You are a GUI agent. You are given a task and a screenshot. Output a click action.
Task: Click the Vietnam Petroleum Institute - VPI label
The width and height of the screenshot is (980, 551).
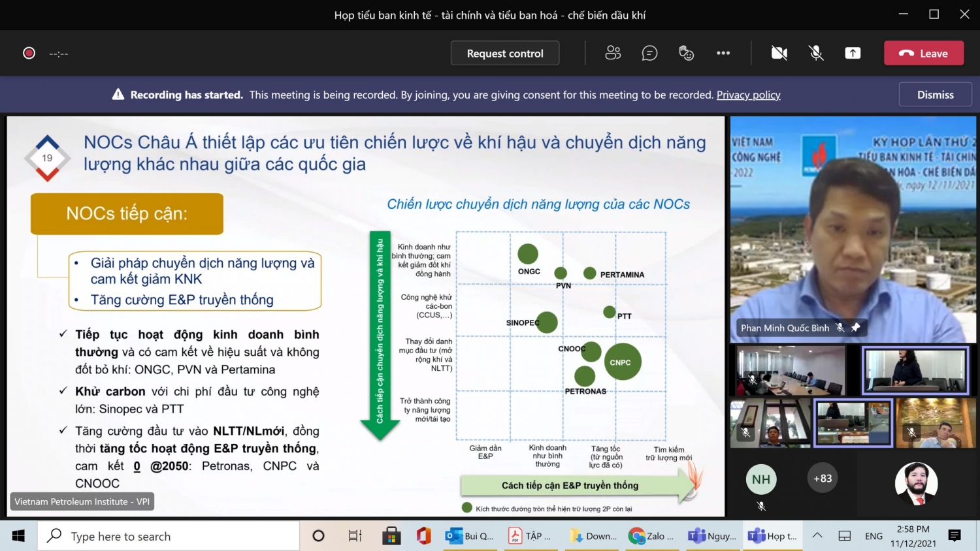click(x=82, y=501)
